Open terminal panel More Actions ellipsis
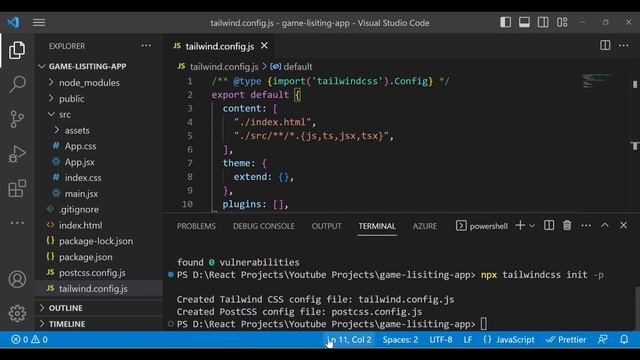 [586, 225]
